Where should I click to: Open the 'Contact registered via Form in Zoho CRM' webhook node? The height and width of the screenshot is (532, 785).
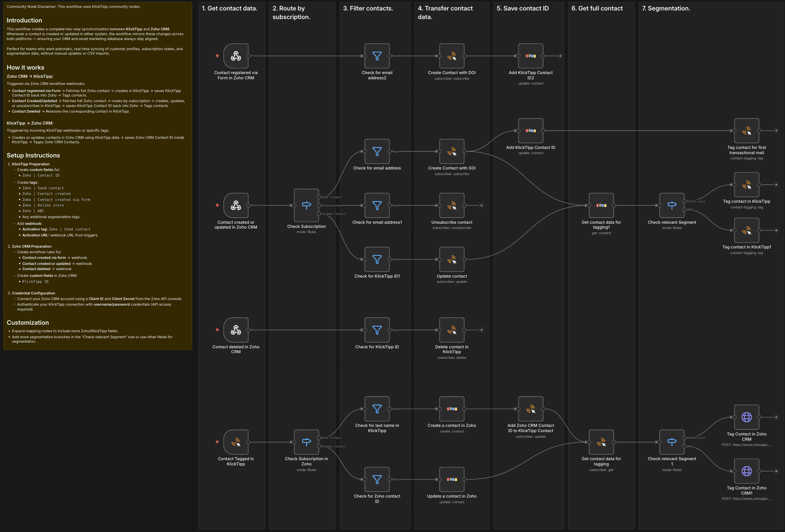click(x=236, y=56)
